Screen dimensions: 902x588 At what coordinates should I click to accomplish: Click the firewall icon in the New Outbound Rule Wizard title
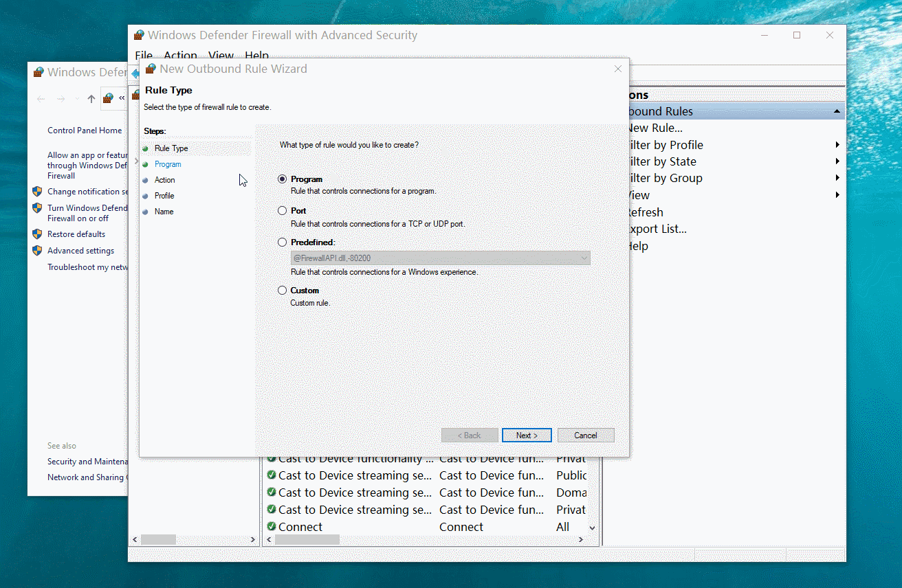151,69
